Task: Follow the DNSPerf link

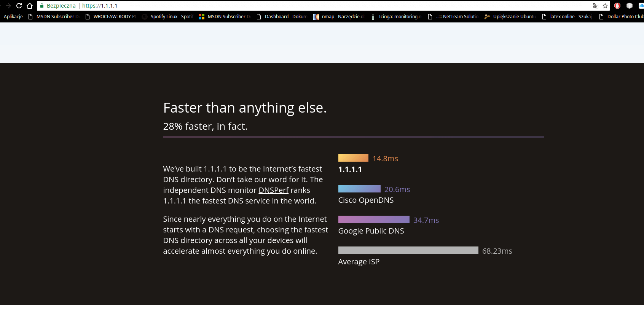Action: click(274, 190)
